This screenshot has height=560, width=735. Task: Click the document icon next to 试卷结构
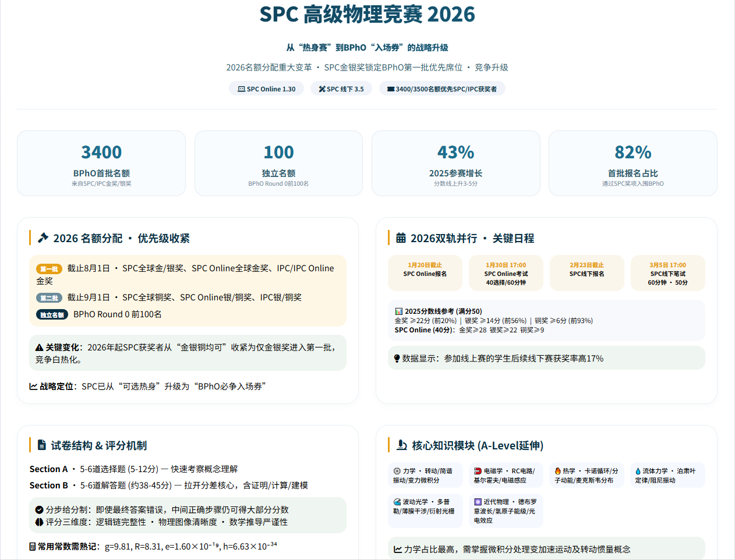(42, 445)
